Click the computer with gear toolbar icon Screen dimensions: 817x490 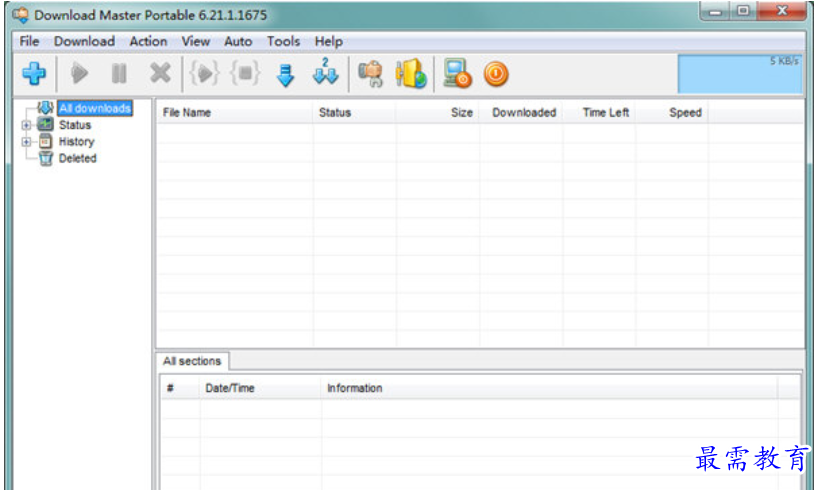458,74
